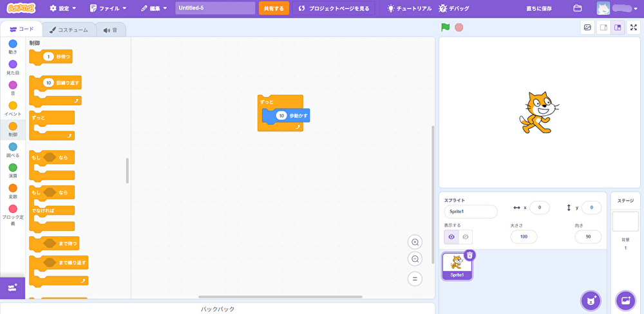Open the バックパック backpack panel
Screen dimensions: 644x314
coord(217,309)
